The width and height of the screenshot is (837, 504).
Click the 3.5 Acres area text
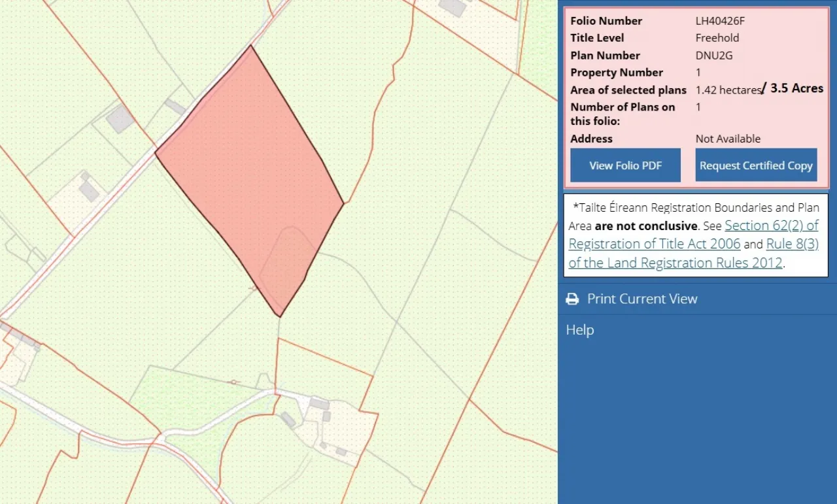(x=796, y=88)
